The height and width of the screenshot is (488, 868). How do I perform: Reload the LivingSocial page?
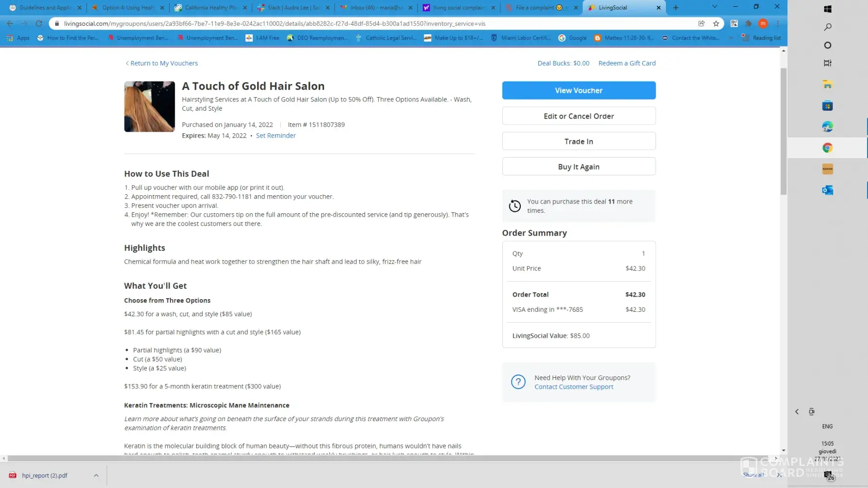39,23
